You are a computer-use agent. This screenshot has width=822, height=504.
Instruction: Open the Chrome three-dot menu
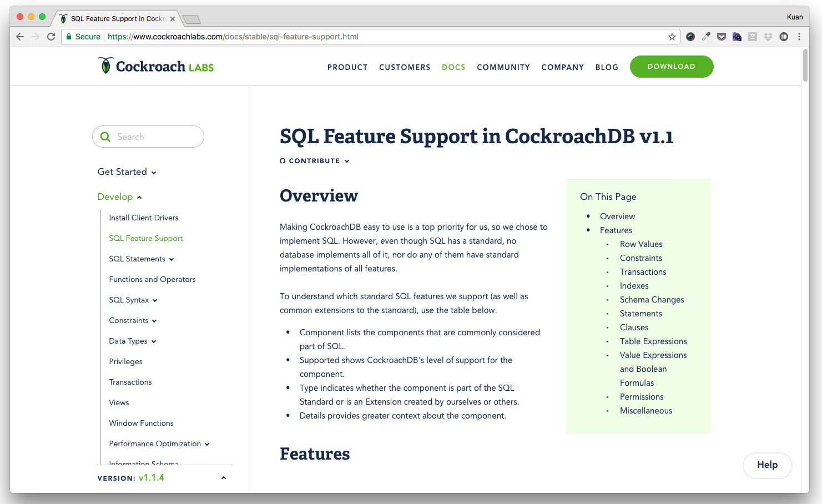[799, 37]
